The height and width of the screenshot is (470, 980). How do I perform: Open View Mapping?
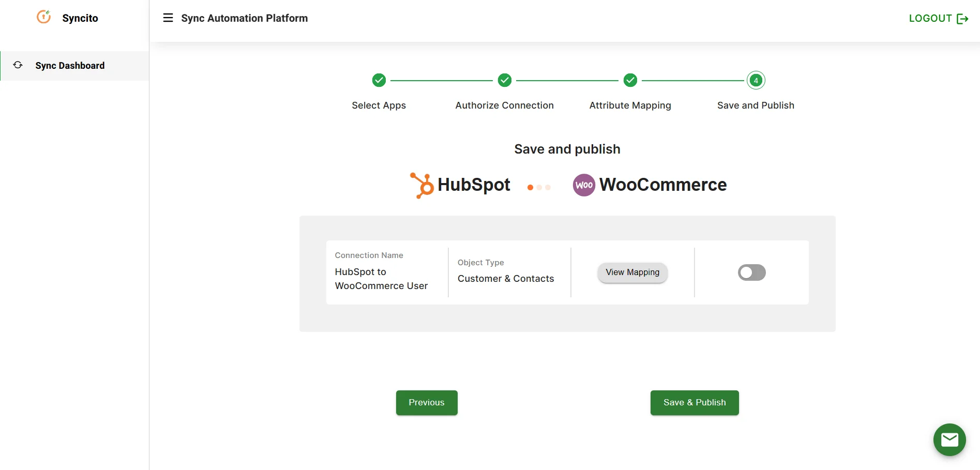pyautogui.click(x=632, y=272)
